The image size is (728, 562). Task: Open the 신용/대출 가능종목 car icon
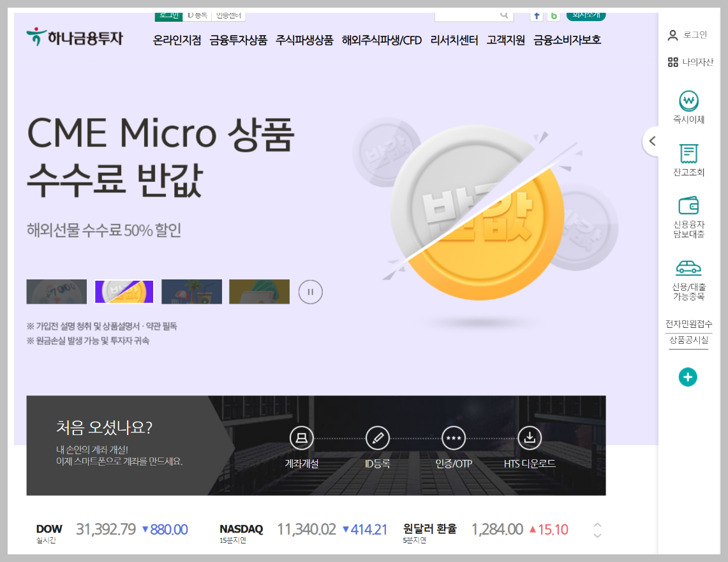point(688,268)
